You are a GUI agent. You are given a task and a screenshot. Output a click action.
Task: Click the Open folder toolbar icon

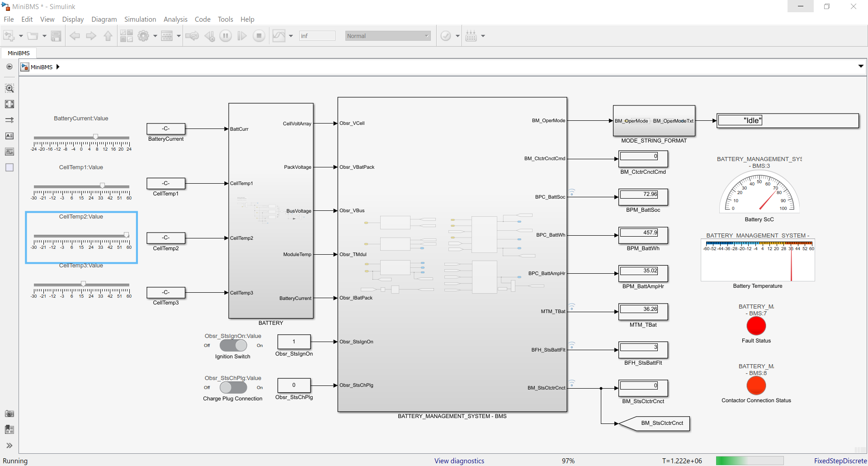coord(33,36)
